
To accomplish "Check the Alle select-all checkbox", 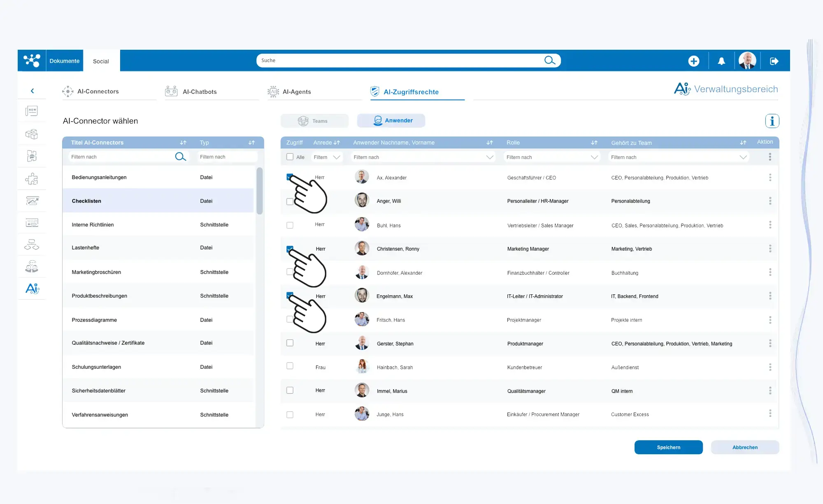I will click(x=290, y=157).
